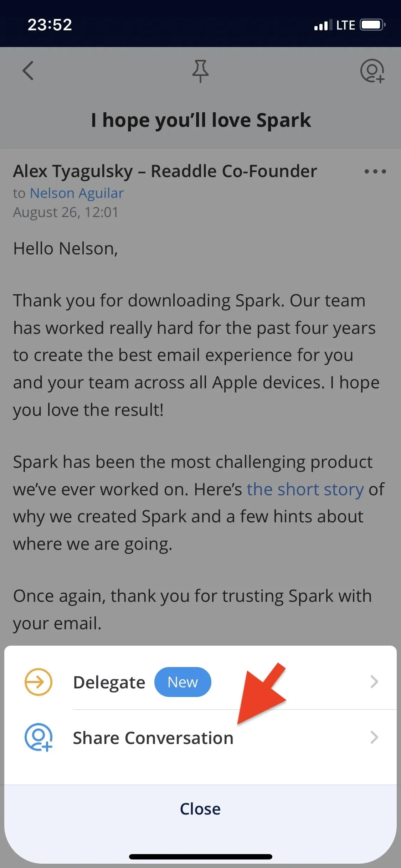Open the three-dot more options menu
401x868 pixels.
pyautogui.click(x=375, y=171)
